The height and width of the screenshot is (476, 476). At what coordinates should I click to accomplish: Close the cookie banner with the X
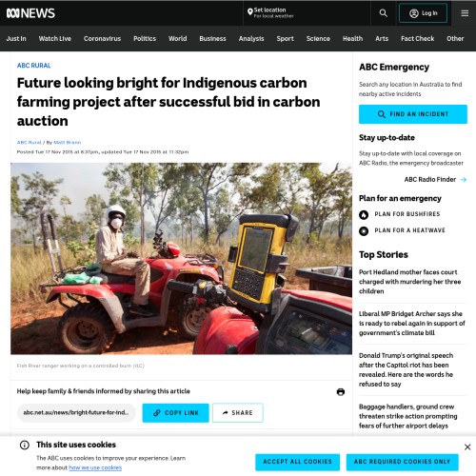[x=467, y=447]
